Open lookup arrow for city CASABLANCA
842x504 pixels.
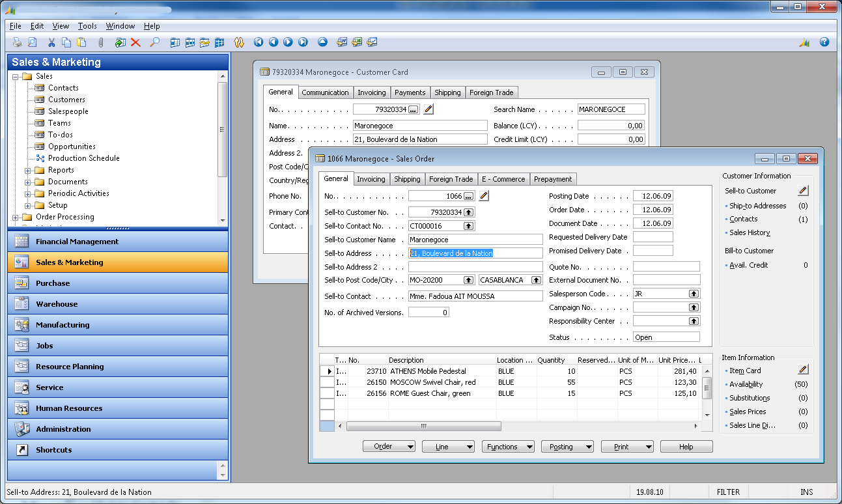pyautogui.click(x=536, y=280)
